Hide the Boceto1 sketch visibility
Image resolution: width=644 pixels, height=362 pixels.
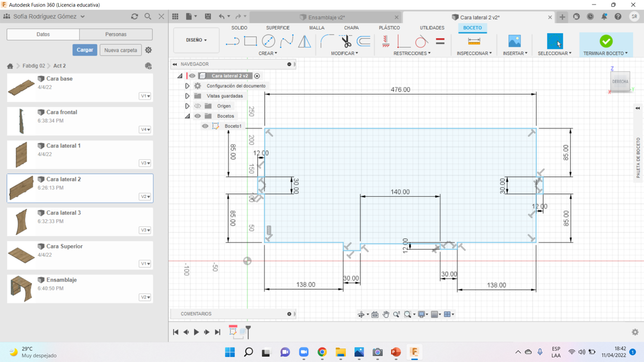click(x=205, y=126)
